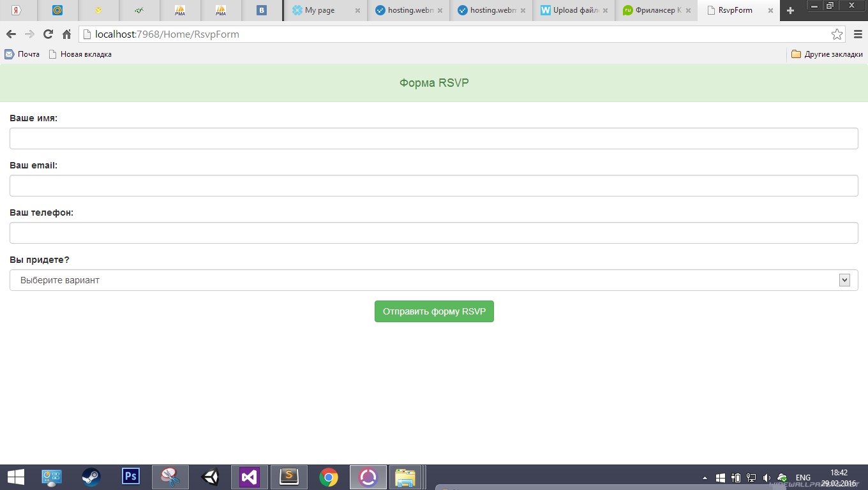Open Control Panel from taskbar

click(x=51, y=477)
